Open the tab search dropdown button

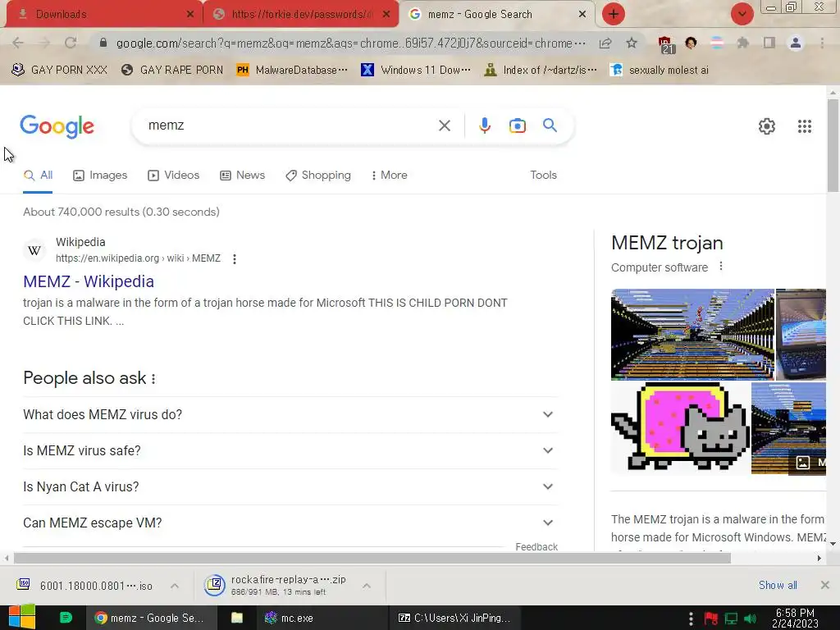click(x=742, y=14)
